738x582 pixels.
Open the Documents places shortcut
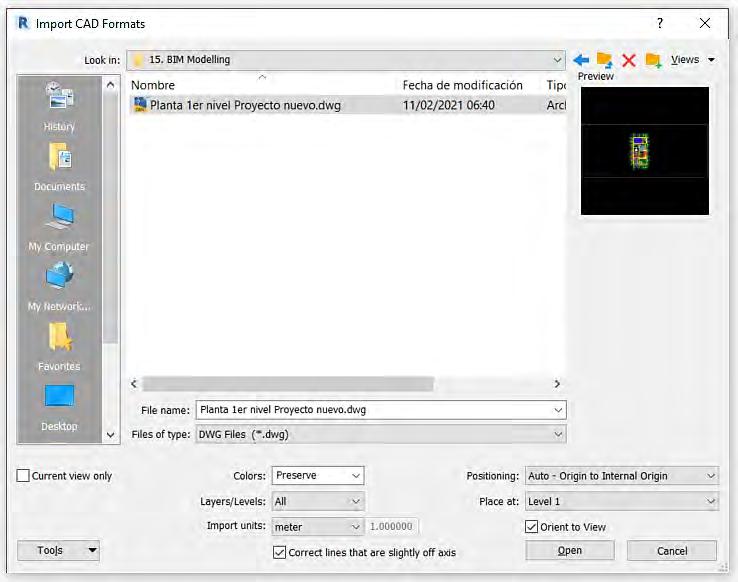coord(59,157)
